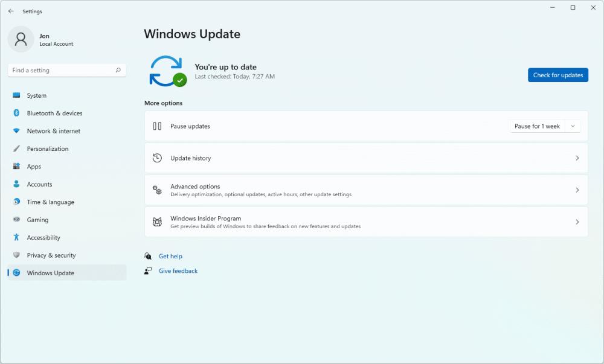Viewport: 604px width, 364px height.
Task: Select Privacy & security category
Action: point(67,255)
